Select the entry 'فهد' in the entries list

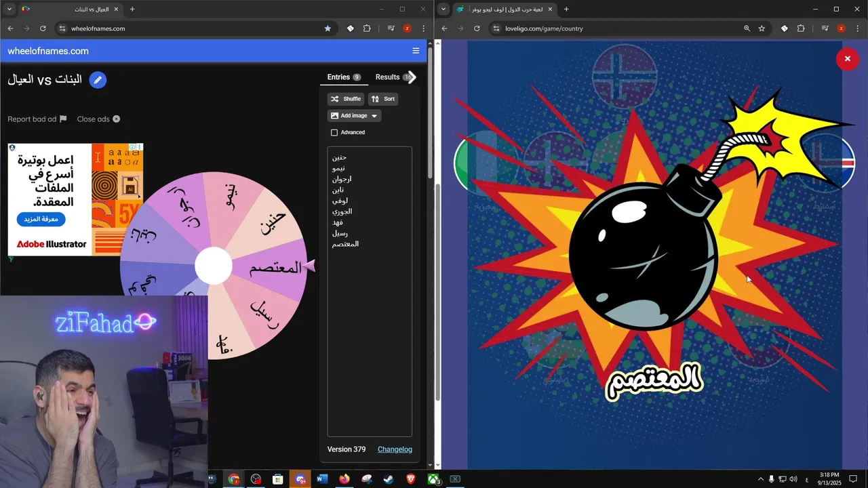point(338,222)
